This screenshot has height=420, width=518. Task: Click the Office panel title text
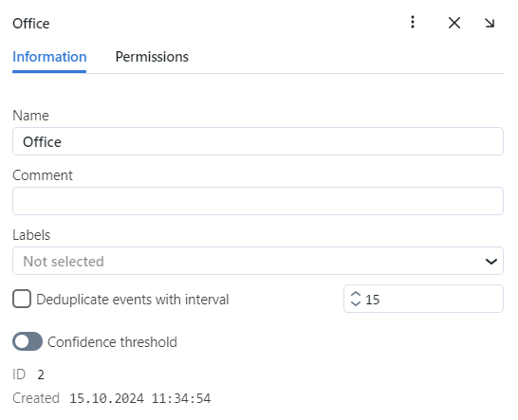tap(31, 24)
